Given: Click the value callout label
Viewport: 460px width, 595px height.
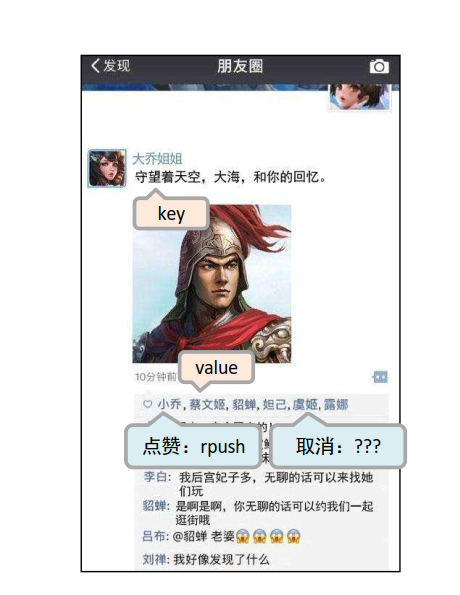Looking at the screenshot, I should click(216, 368).
